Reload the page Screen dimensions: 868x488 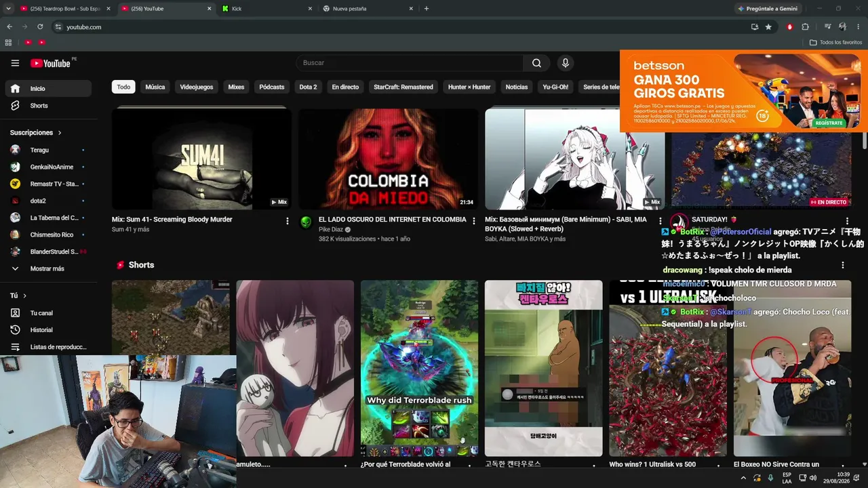[x=40, y=27]
